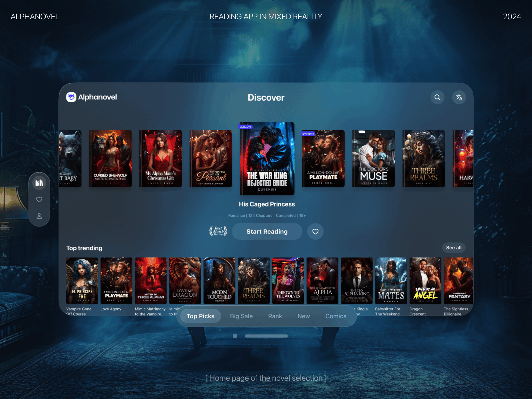Click the His Caged Princess title
Screen dimensions: 532x399
pos(267,204)
